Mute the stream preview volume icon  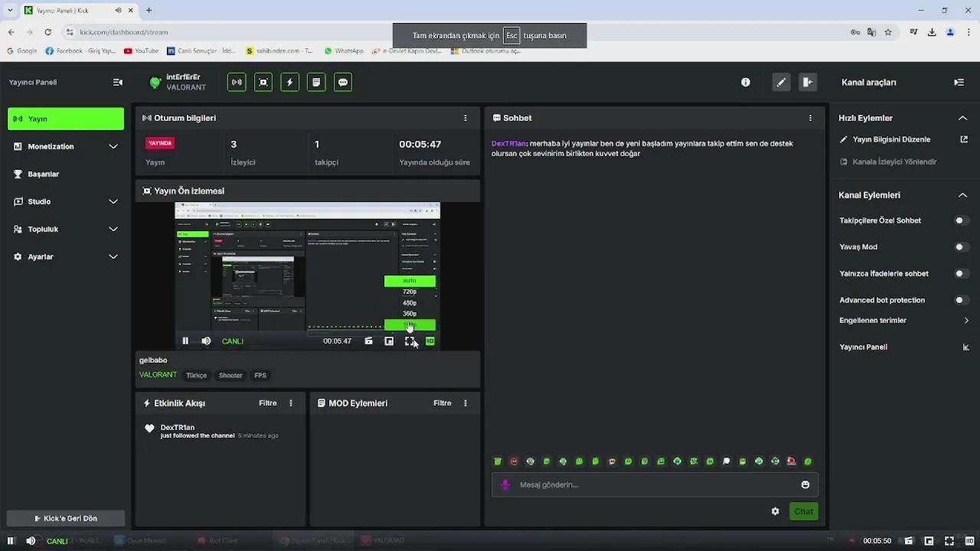(206, 341)
